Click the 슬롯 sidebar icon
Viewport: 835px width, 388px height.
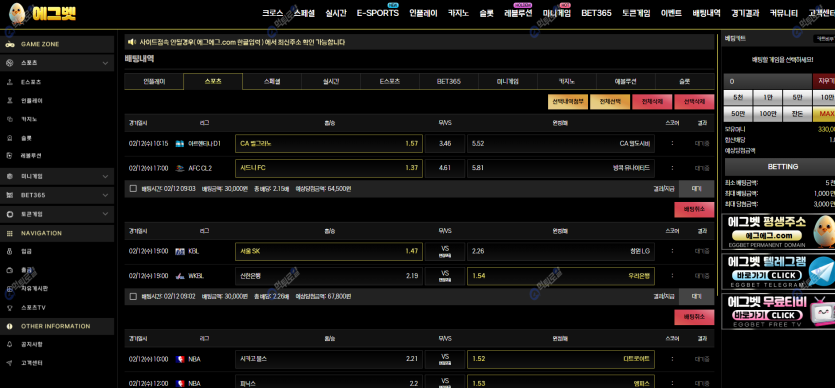click(10, 138)
